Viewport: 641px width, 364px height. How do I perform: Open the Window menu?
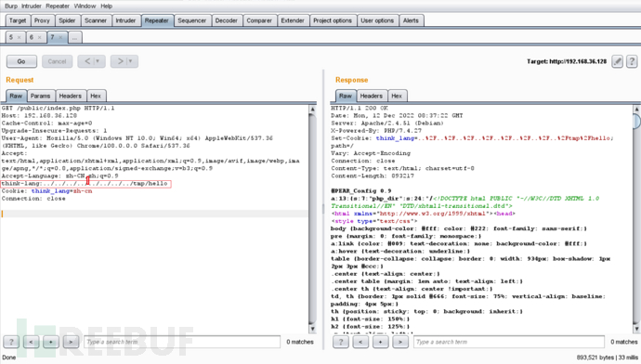point(85,6)
